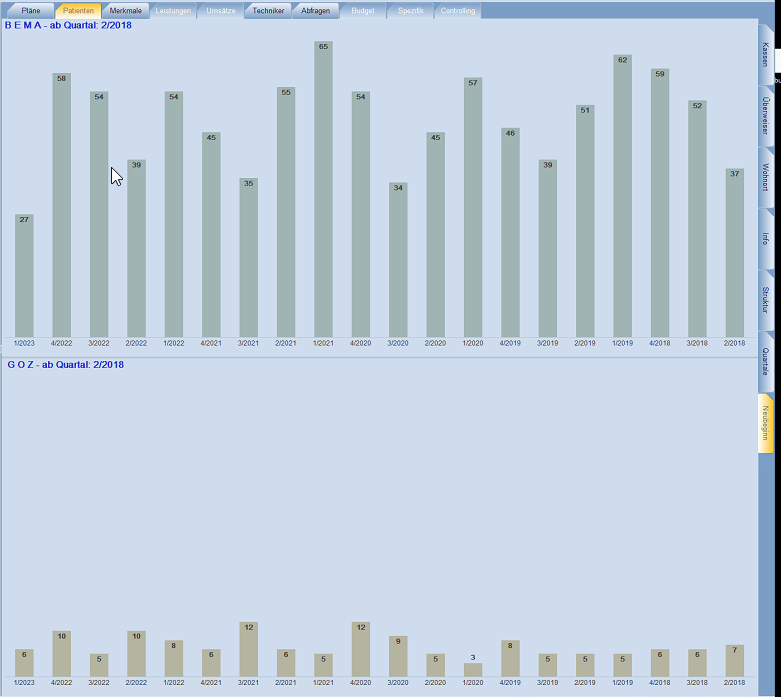
Task: Select the Leistungen tab
Action: point(173,10)
